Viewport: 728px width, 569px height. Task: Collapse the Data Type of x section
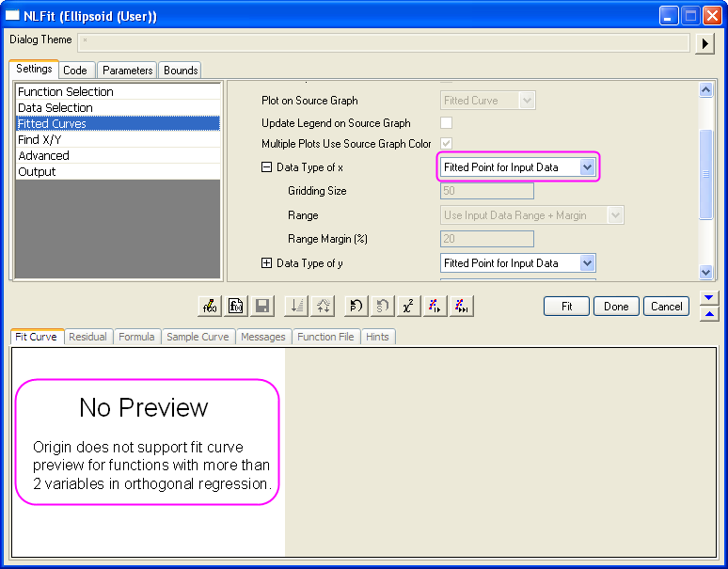coord(266,167)
